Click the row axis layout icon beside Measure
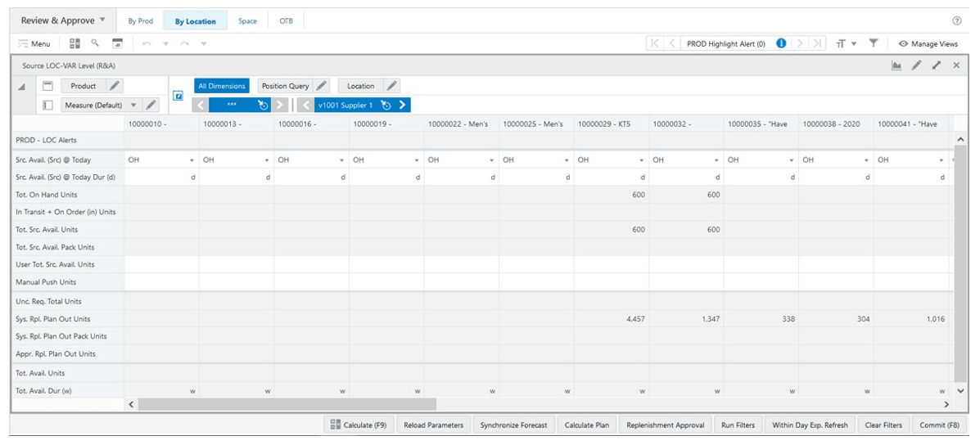This screenshot has height=445, width=980. pyautogui.click(x=47, y=105)
